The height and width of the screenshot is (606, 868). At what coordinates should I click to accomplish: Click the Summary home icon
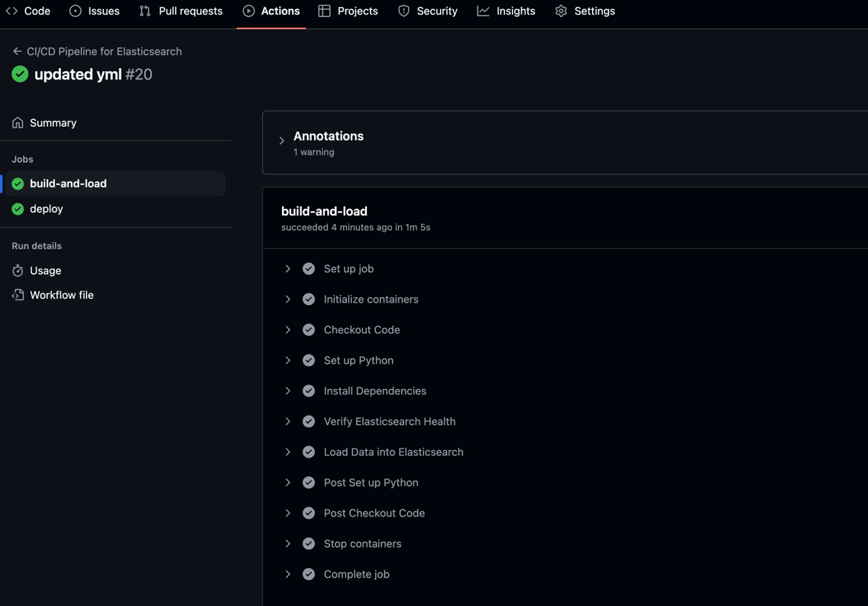(18, 123)
